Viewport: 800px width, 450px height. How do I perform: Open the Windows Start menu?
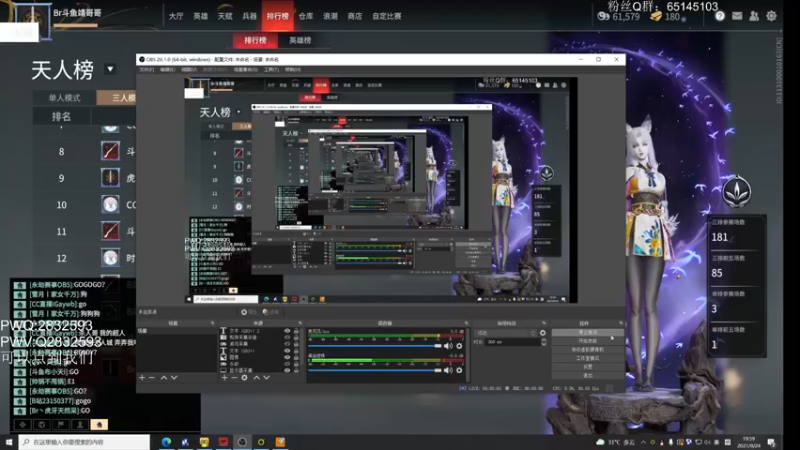click(x=9, y=442)
